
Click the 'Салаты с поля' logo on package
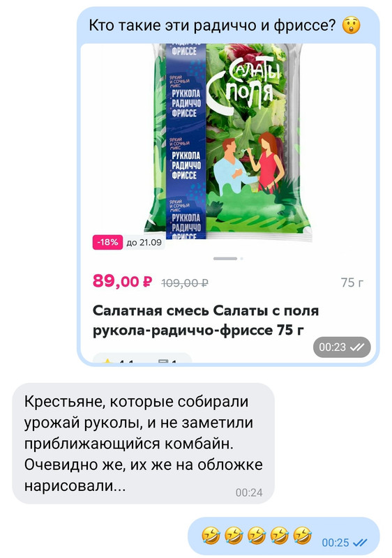pyautogui.click(x=246, y=84)
